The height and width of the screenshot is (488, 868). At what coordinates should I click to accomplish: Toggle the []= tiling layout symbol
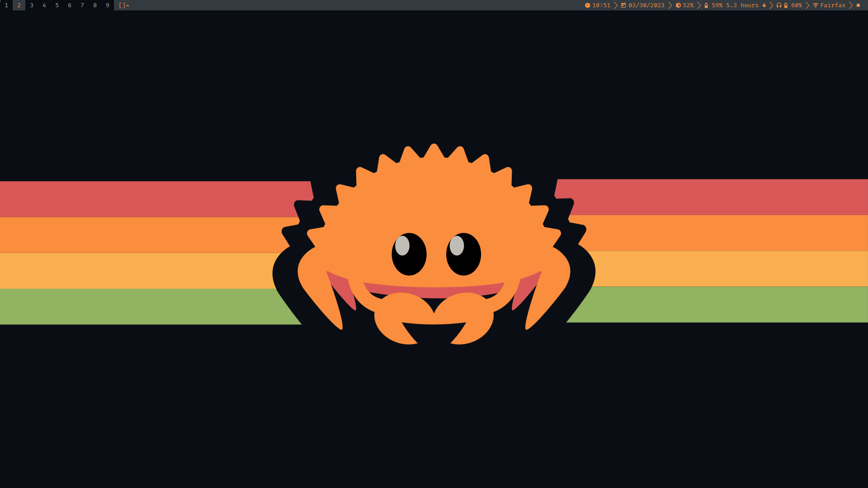124,5
